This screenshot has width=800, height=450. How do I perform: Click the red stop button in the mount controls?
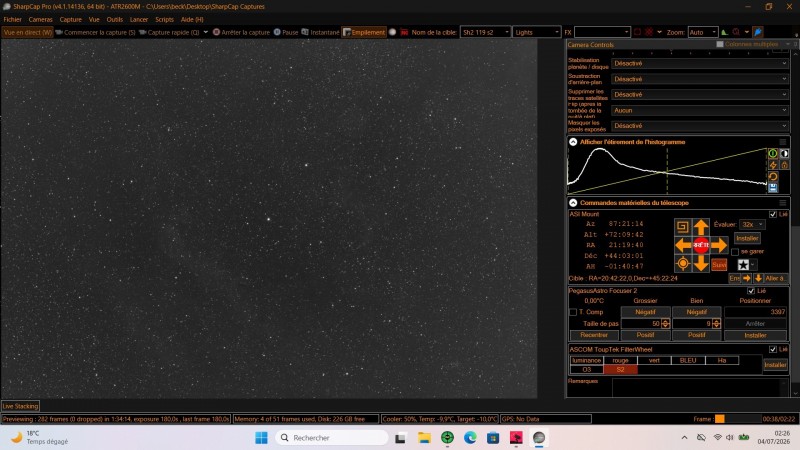pyautogui.click(x=701, y=245)
